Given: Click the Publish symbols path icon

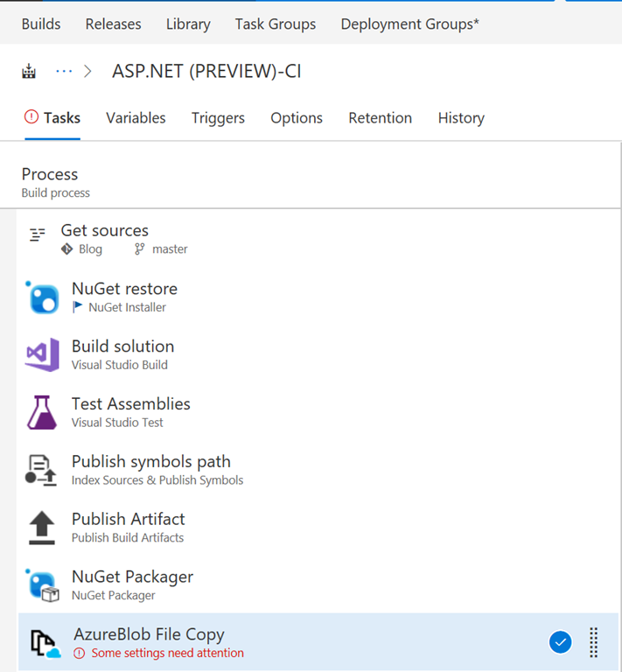Looking at the screenshot, I should click(42, 470).
